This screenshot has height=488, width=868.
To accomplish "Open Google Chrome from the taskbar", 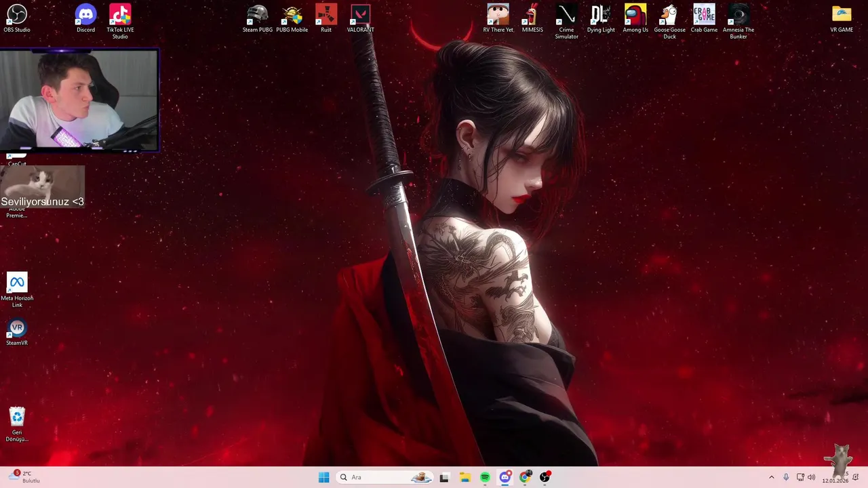I will [525, 477].
